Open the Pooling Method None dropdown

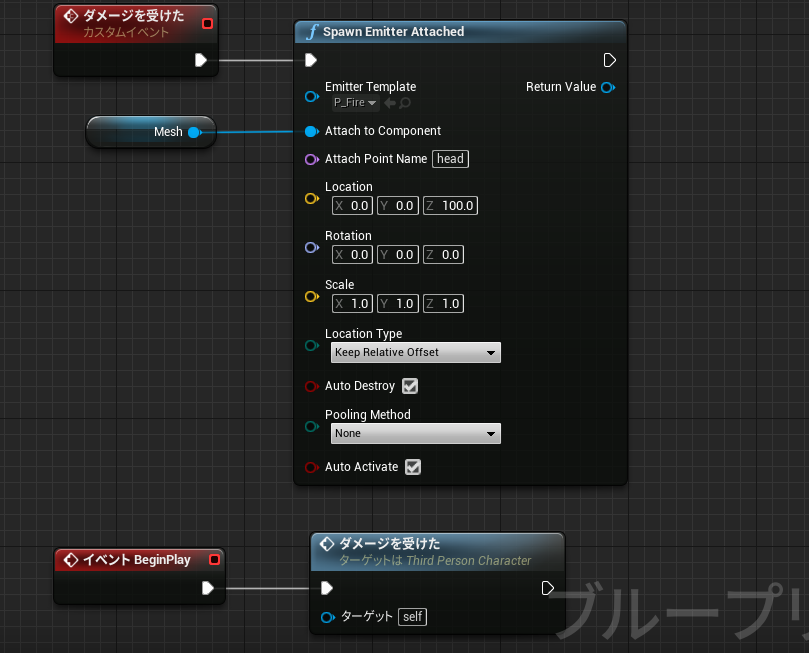pyautogui.click(x=415, y=433)
